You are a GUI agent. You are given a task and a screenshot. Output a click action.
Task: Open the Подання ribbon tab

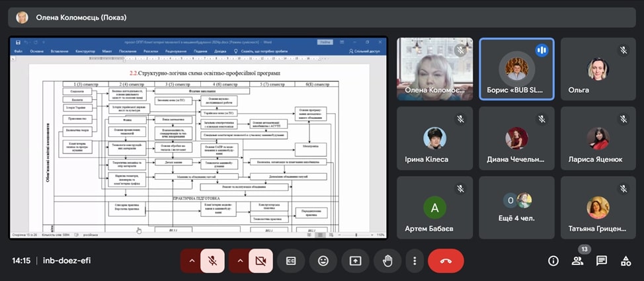200,52
